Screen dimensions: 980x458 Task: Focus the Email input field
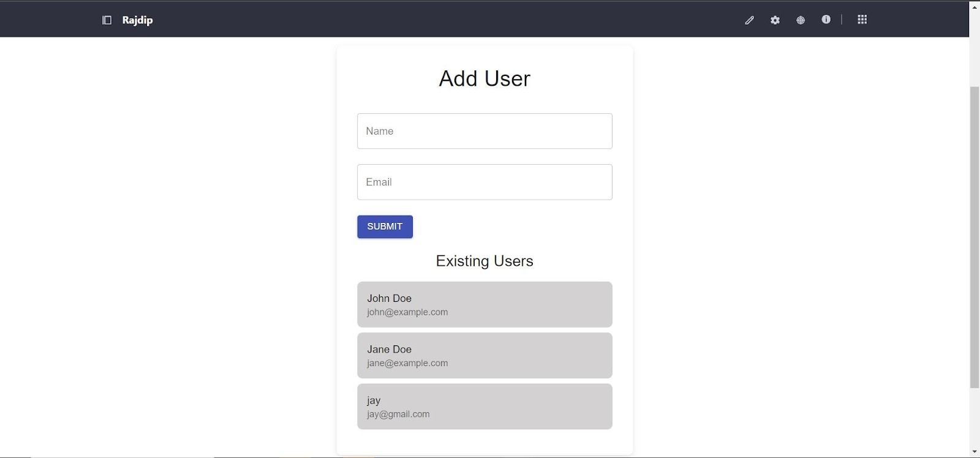tap(484, 182)
